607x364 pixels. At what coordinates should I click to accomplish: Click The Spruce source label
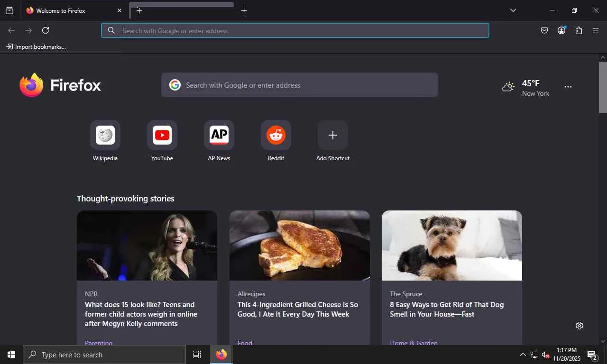[x=406, y=294]
